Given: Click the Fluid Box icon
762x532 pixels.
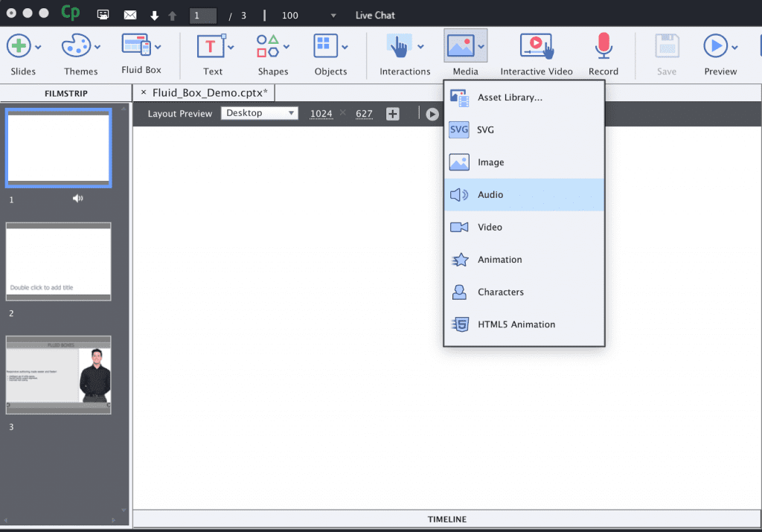Looking at the screenshot, I should [135, 45].
